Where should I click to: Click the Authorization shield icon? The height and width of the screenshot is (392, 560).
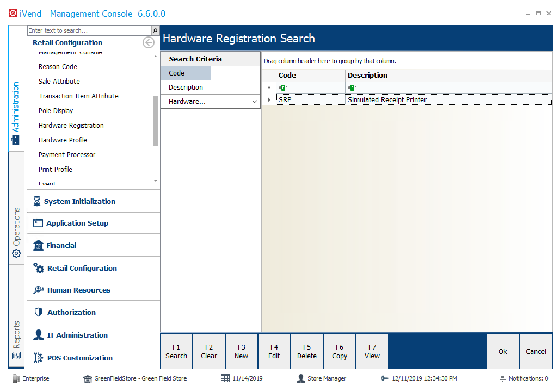pyautogui.click(x=39, y=312)
